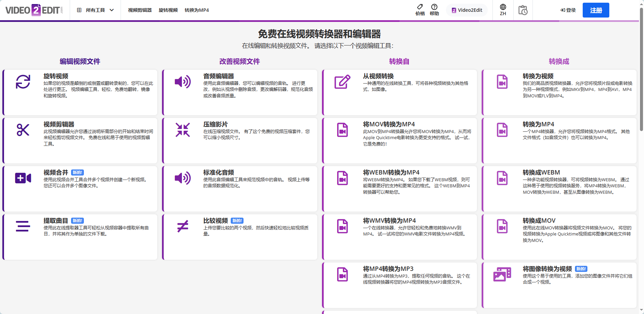Open 转换为MP4 from the navigation bar

[x=197, y=10]
